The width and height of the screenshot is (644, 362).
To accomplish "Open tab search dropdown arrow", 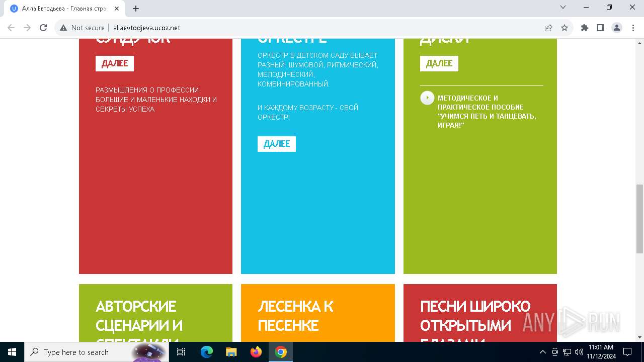I will point(563,7).
